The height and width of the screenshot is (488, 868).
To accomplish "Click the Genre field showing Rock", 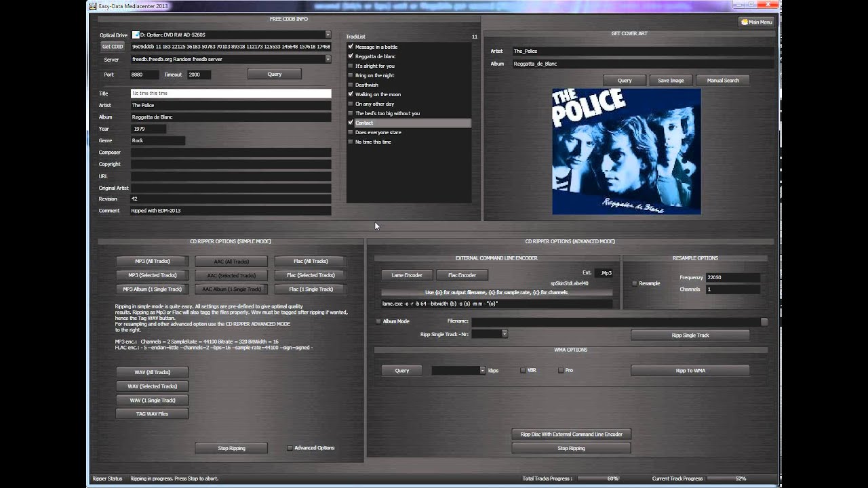I will click(157, 140).
